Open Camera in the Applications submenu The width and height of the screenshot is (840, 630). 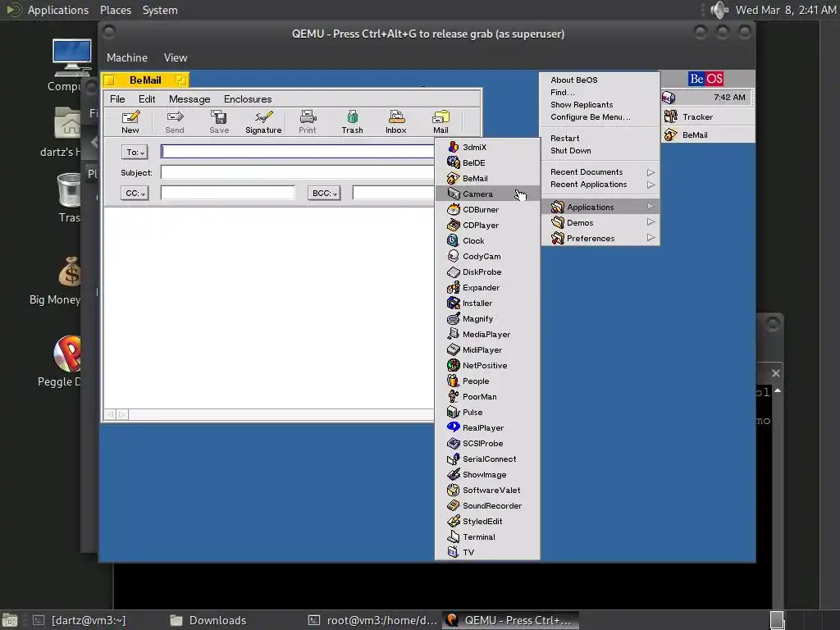coord(487,194)
